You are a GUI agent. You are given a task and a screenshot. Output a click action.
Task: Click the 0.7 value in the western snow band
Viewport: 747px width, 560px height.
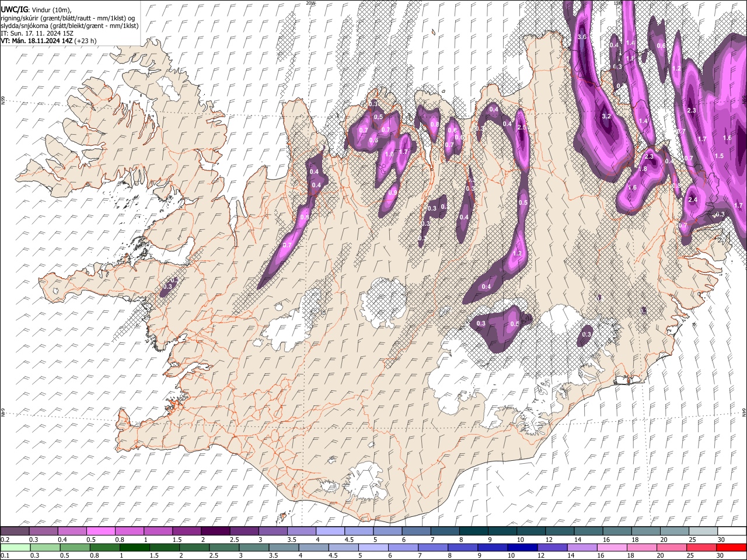(x=287, y=246)
